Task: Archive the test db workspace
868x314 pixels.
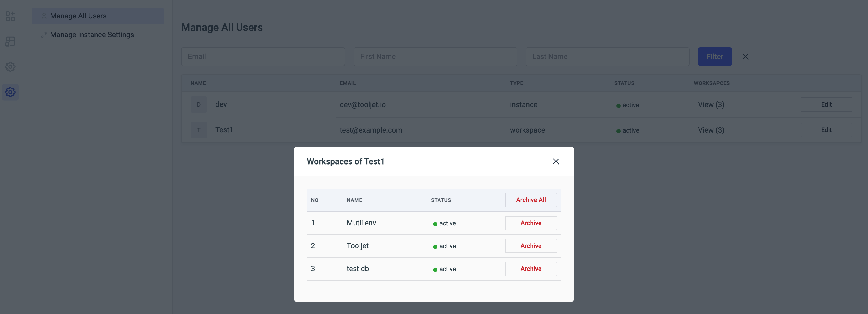Action: (x=530, y=269)
